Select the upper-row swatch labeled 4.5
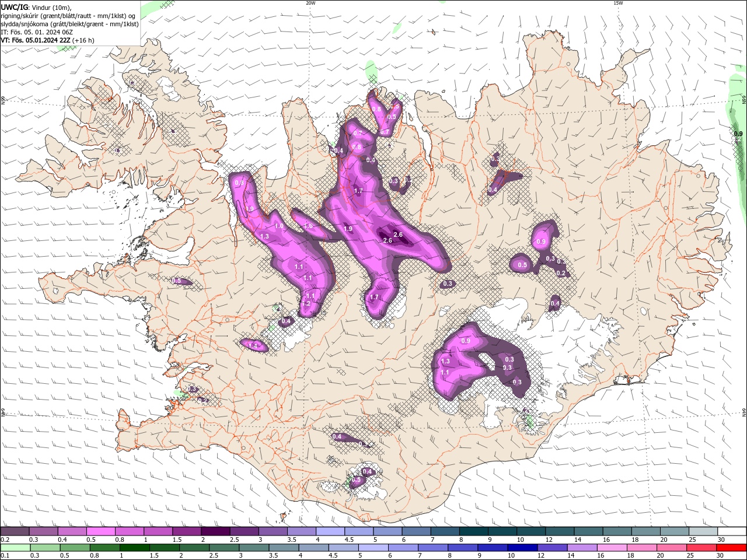 [358, 531]
